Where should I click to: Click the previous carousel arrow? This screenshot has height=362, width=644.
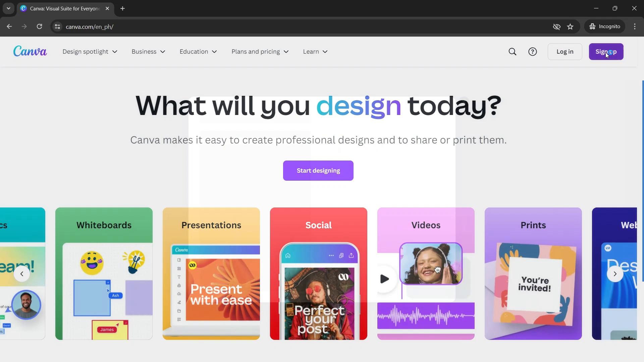(x=22, y=274)
